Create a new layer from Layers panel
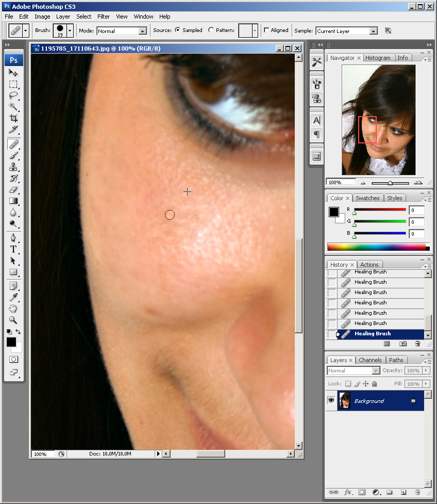The width and height of the screenshot is (437, 504). click(404, 492)
